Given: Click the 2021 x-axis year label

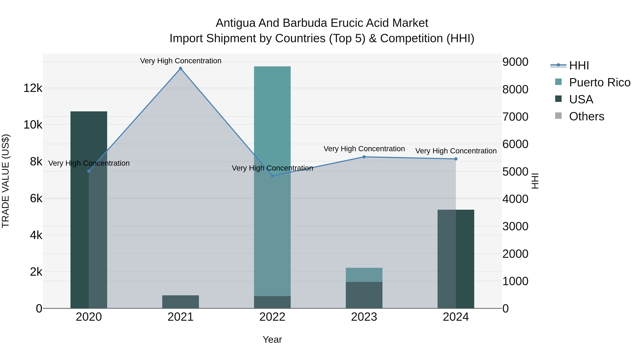Looking at the screenshot, I should click(x=180, y=317).
